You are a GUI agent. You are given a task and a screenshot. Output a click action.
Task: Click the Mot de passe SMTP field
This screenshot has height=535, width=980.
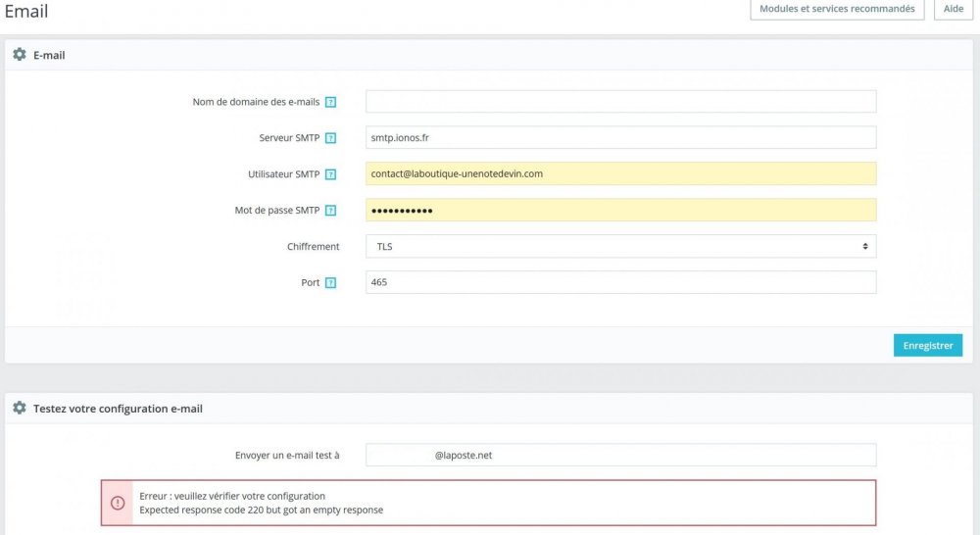pos(620,211)
